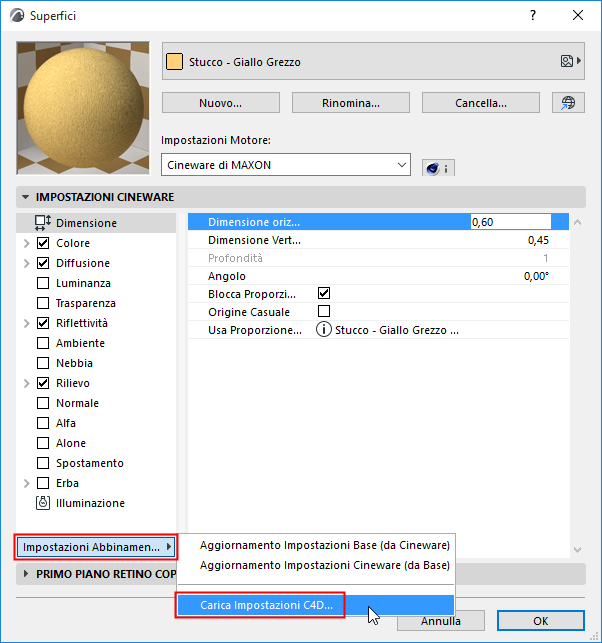602x643 pixels.
Task: Click the Rinomina button
Action: click(351, 103)
